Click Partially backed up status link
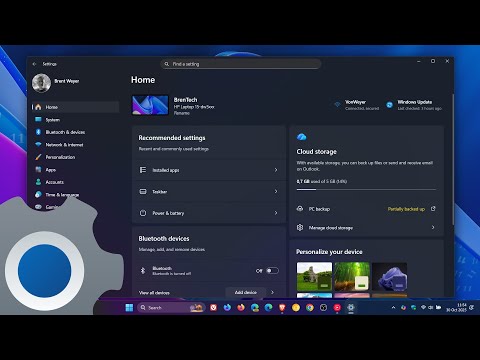The width and height of the screenshot is (480, 360). click(x=406, y=209)
